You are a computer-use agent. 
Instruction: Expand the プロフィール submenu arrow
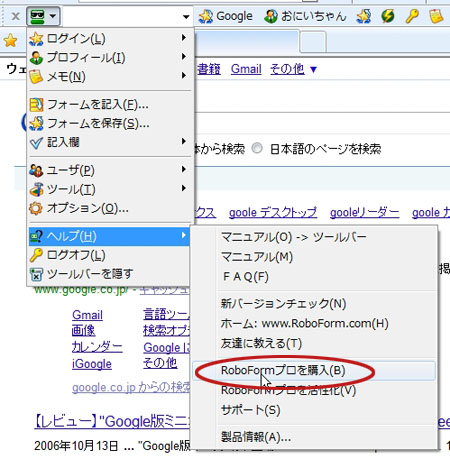[x=184, y=57]
